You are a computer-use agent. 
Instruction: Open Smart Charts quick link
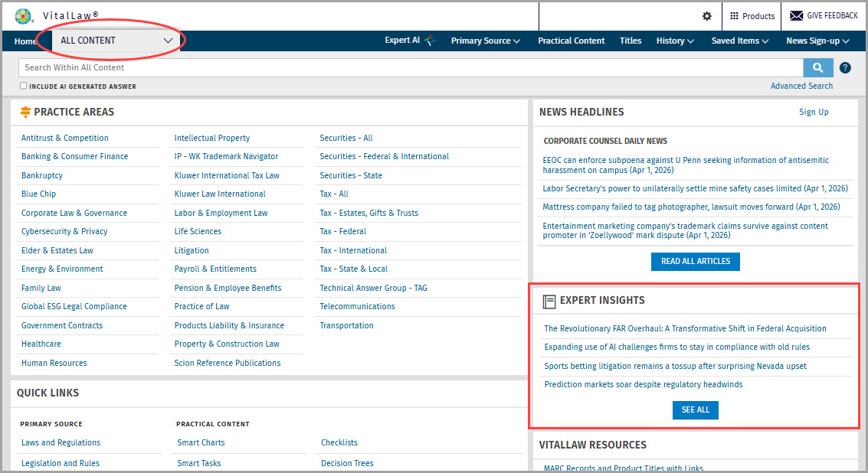click(x=201, y=442)
